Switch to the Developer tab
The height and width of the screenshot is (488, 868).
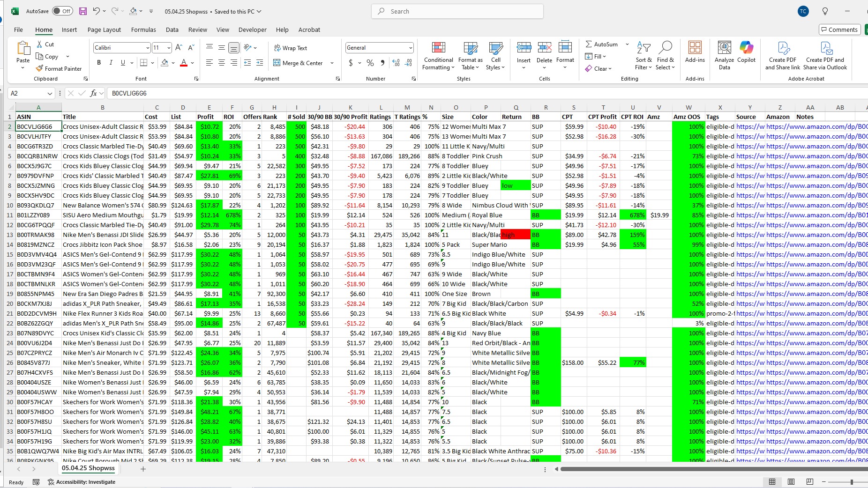[x=252, y=30]
